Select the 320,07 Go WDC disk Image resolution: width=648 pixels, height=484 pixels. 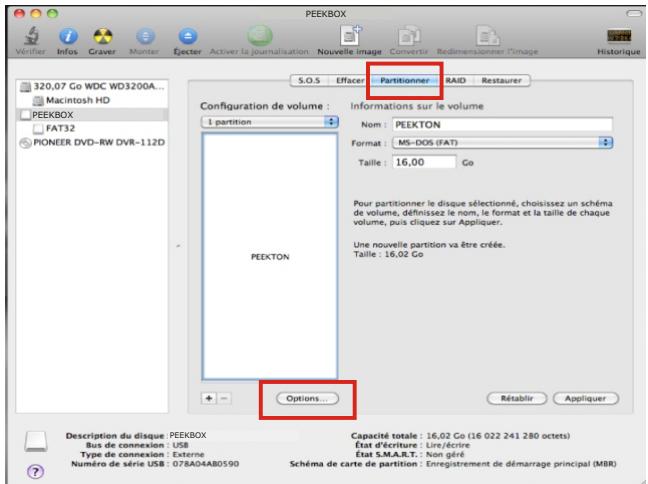[93, 86]
